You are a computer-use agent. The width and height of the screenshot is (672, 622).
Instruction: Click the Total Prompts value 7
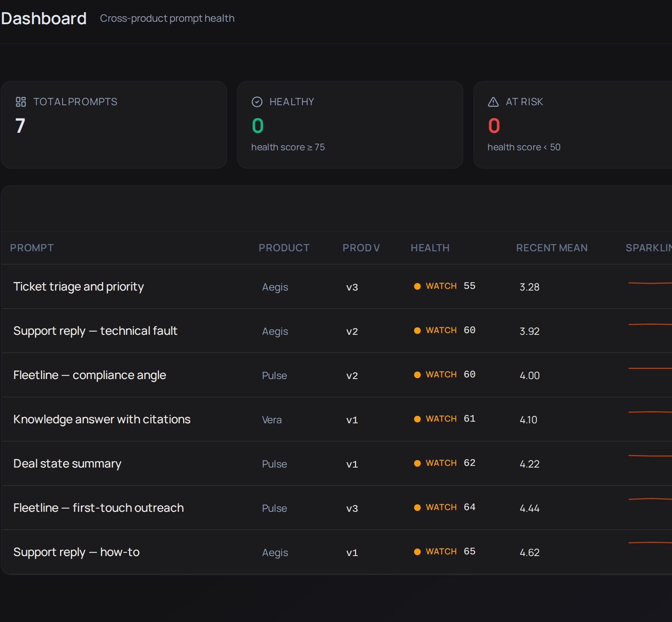(x=20, y=126)
